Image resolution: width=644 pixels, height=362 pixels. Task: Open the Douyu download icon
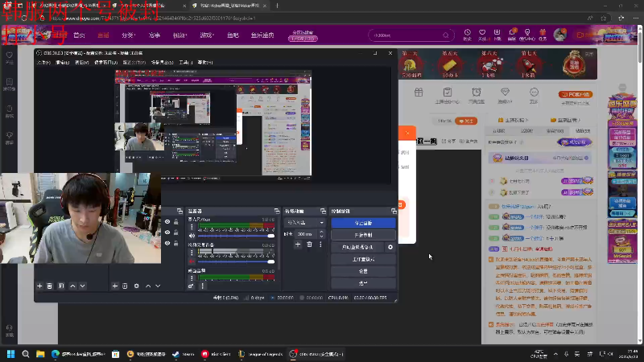(x=497, y=35)
